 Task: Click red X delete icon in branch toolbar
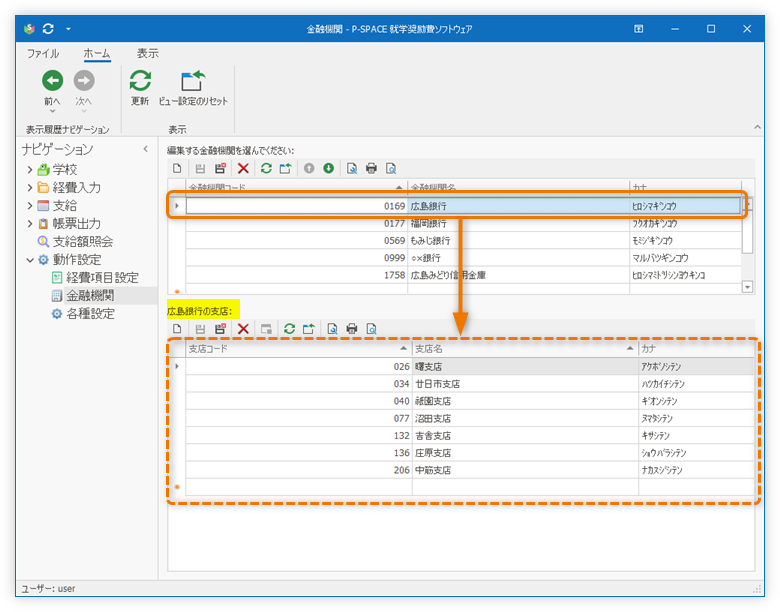(243, 329)
